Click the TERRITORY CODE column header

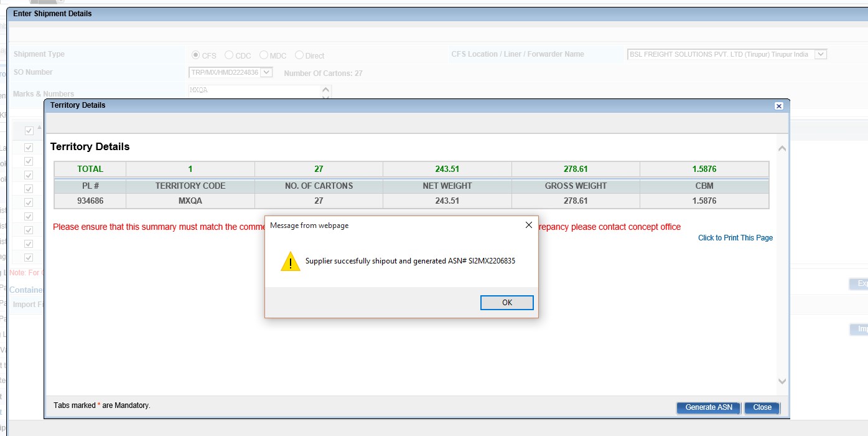[190, 186]
